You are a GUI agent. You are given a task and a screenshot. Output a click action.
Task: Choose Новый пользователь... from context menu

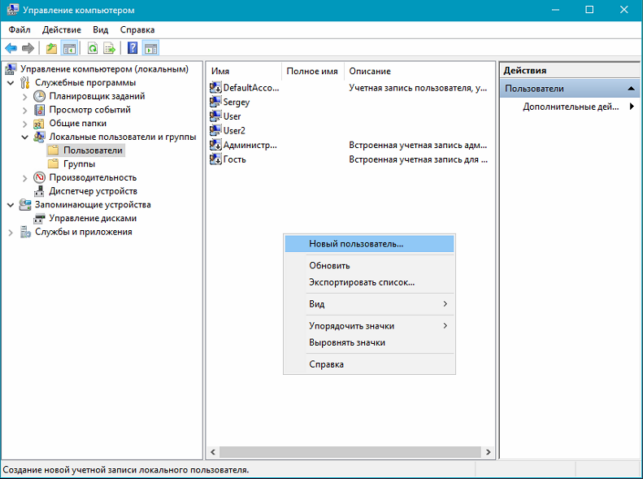[369, 244]
